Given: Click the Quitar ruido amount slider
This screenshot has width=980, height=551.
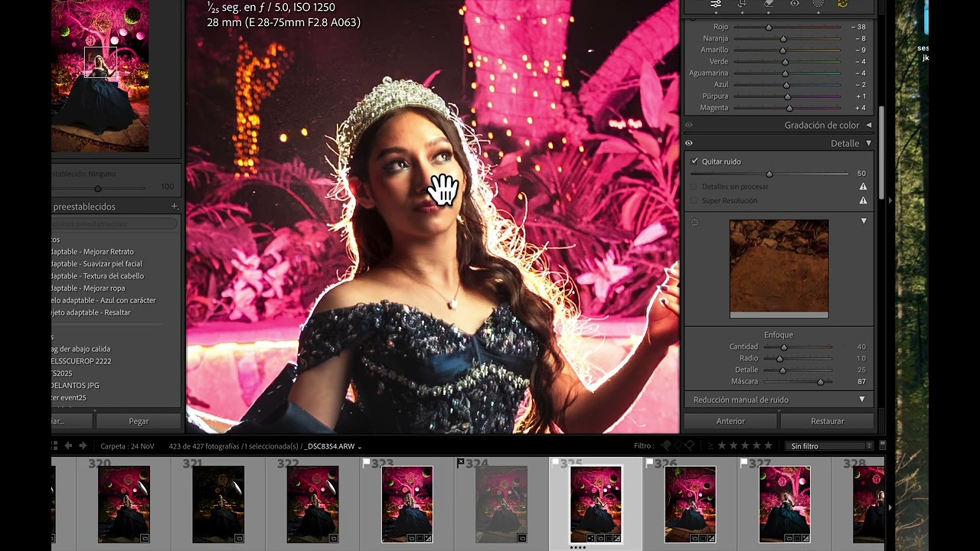Looking at the screenshot, I should click(769, 174).
